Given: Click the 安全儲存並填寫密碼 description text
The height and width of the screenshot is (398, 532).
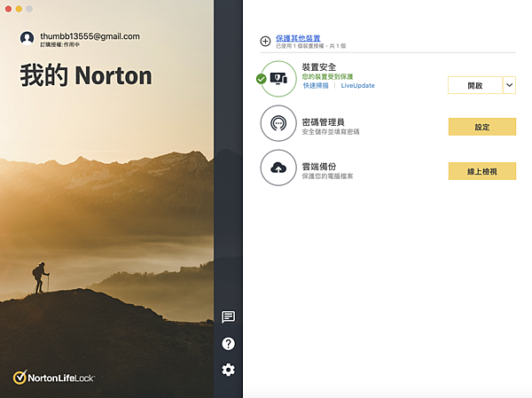Looking at the screenshot, I should 331,132.
